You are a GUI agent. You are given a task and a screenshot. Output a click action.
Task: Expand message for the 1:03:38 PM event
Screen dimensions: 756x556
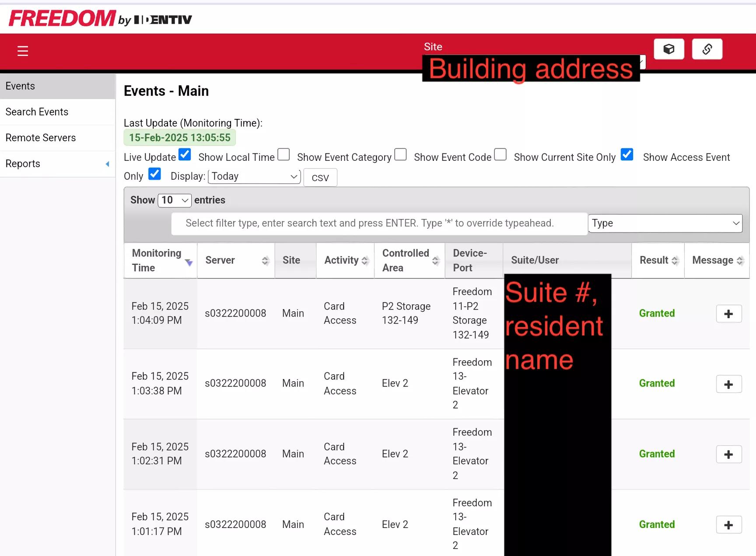coord(728,384)
